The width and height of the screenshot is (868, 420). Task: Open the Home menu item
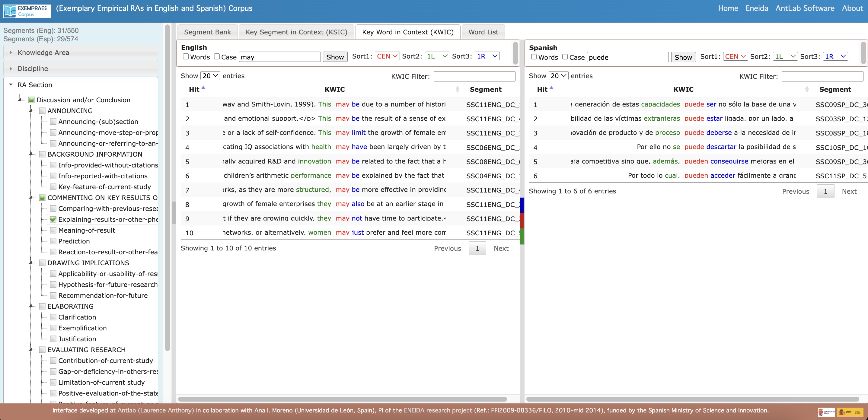(728, 8)
